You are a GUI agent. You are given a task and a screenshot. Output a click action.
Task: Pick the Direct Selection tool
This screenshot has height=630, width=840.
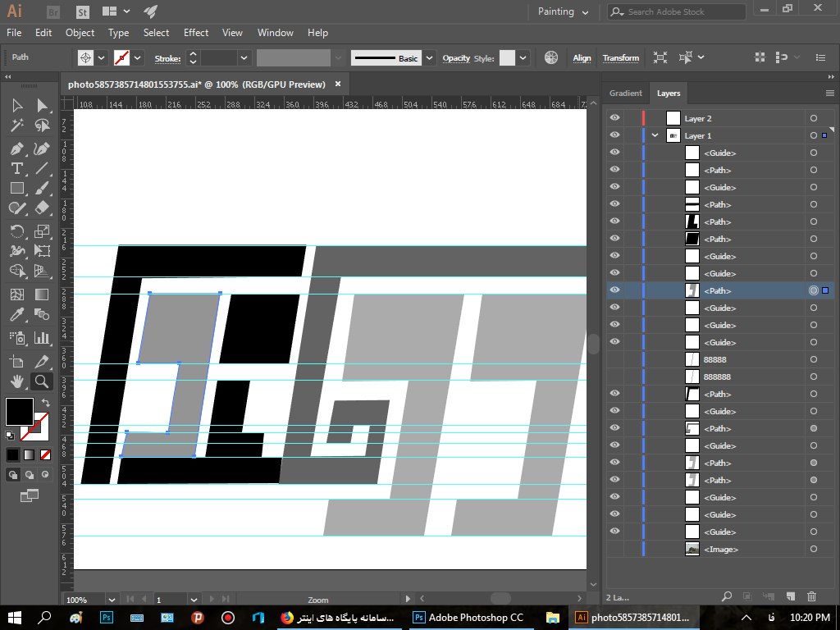(42, 106)
